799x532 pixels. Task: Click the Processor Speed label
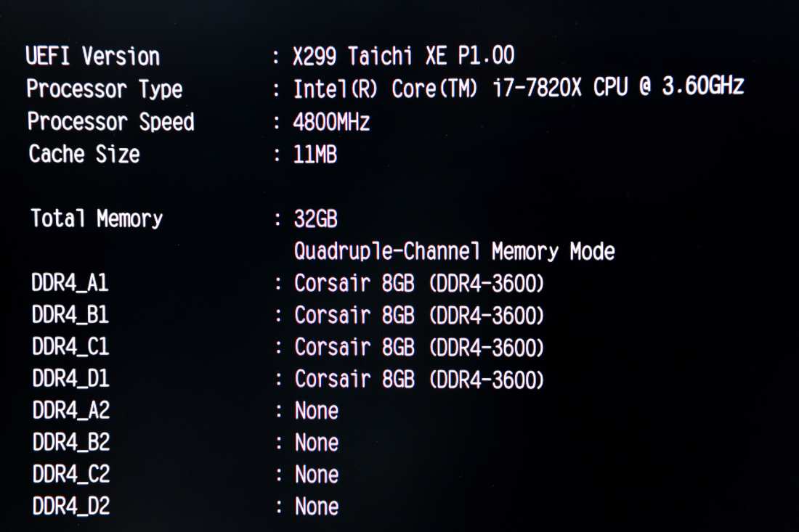coord(110,122)
